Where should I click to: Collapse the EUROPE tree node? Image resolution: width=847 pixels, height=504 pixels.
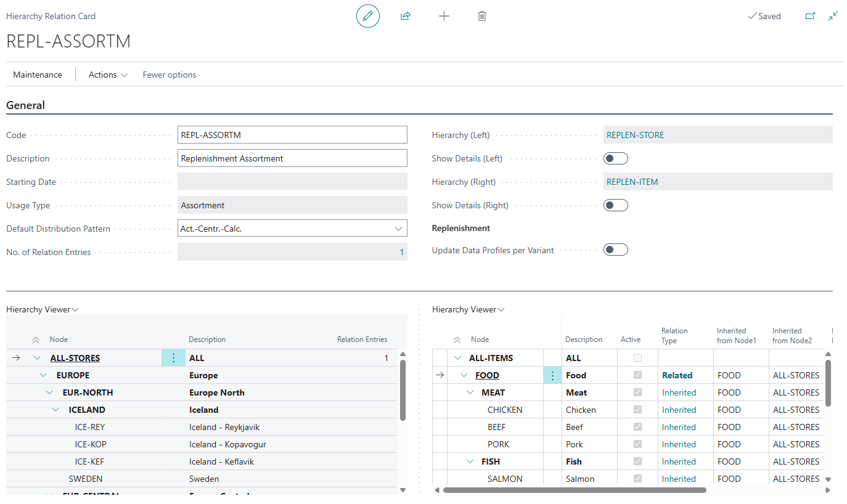pyautogui.click(x=43, y=375)
